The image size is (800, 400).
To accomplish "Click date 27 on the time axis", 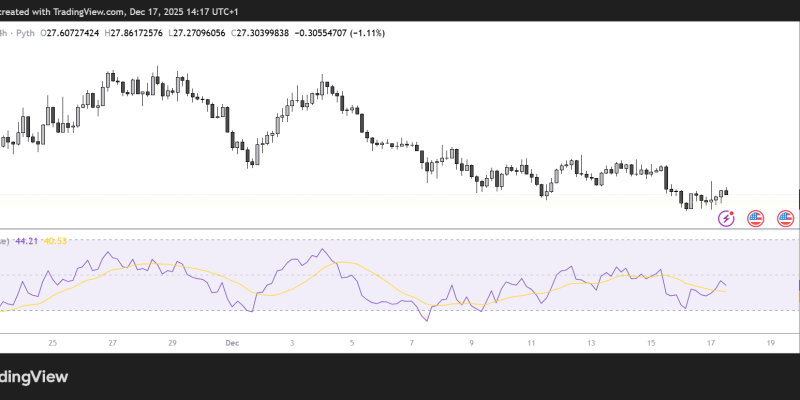I will pyautogui.click(x=112, y=342).
